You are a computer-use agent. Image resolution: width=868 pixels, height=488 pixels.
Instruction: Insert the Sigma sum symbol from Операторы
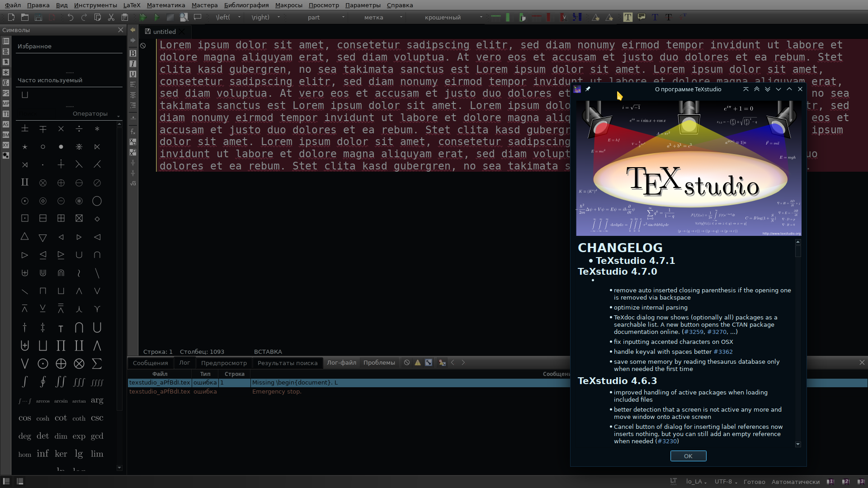pyautogui.click(x=97, y=364)
